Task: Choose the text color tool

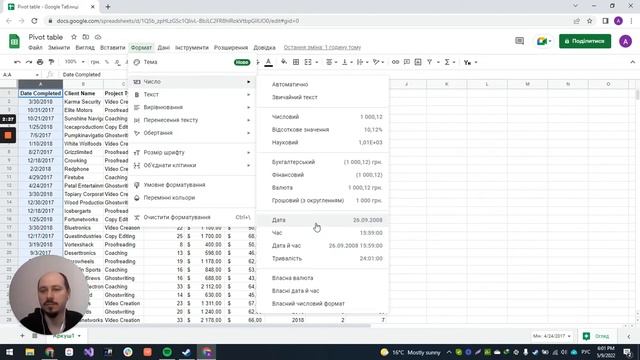Action: coord(269,62)
